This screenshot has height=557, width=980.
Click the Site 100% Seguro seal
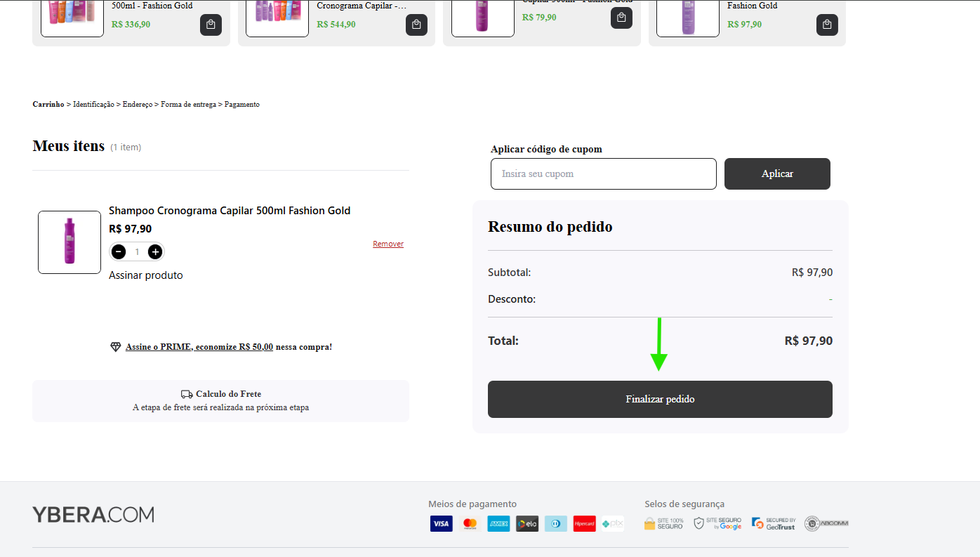tap(663, 523)
